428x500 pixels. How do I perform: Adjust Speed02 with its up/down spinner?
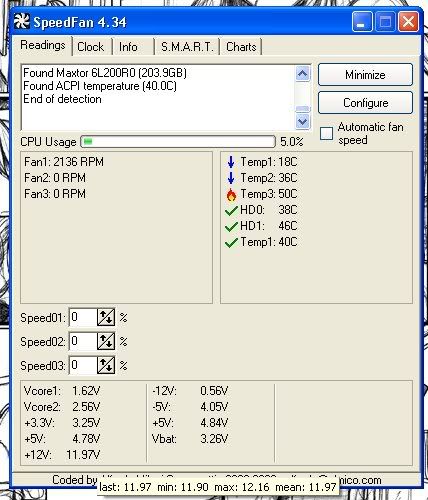click(x=106, y=341)
